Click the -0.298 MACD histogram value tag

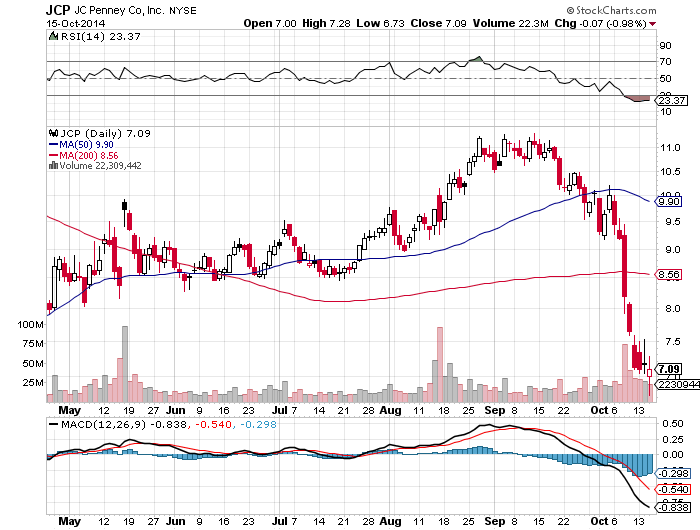coord(673,473)
